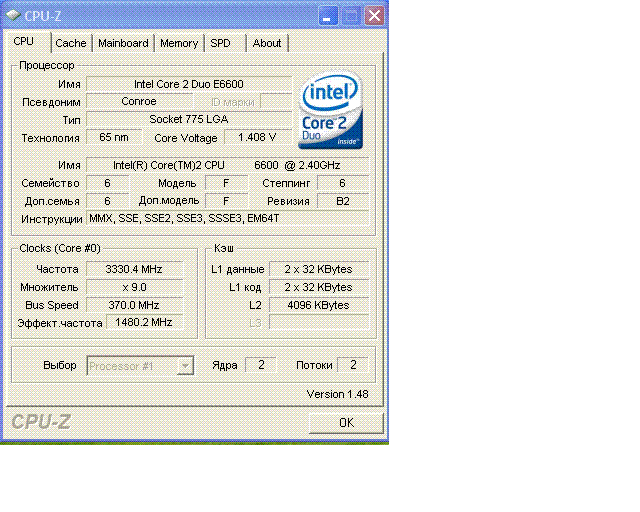The image size is (640, 512).
Task: Click the OK button
Action: [x=346, y=423]
